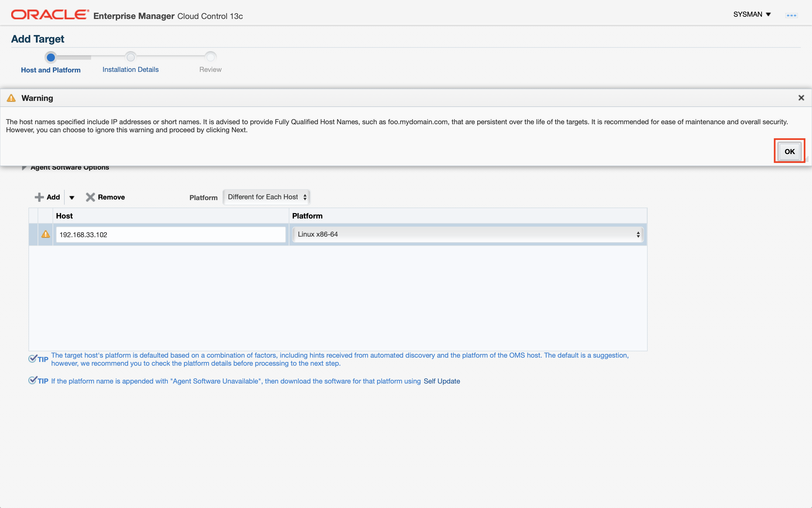Click the Installation Details train stop circle

coord(131,57)
